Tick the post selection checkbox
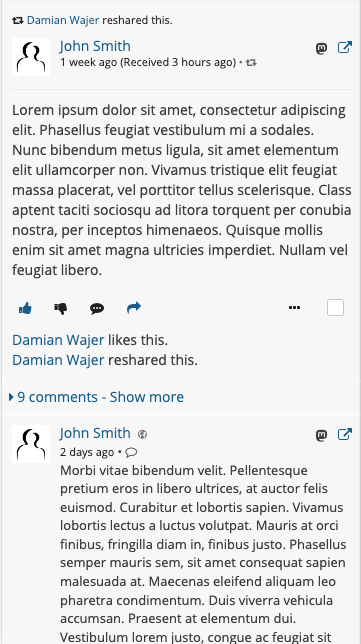 click(336, 308)
